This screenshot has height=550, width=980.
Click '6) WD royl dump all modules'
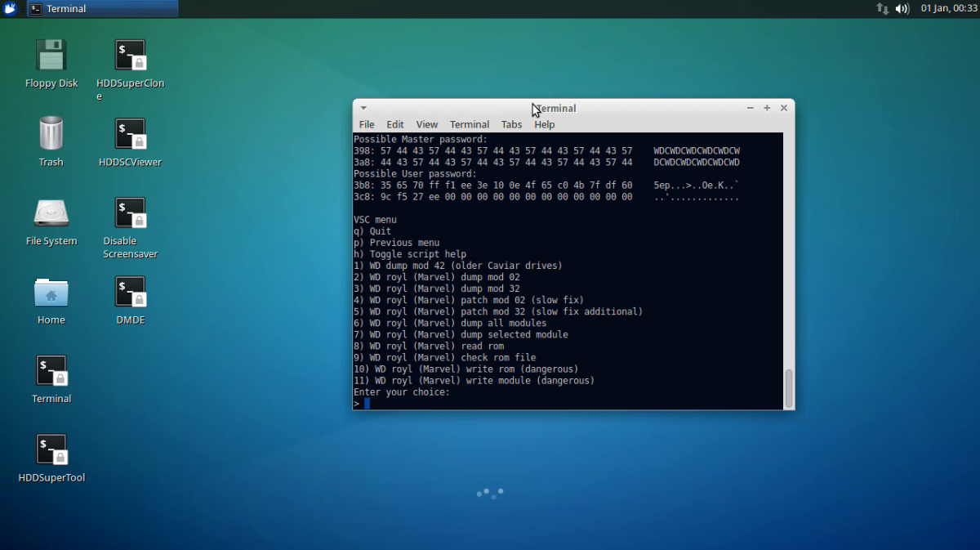tap(450, 323)
